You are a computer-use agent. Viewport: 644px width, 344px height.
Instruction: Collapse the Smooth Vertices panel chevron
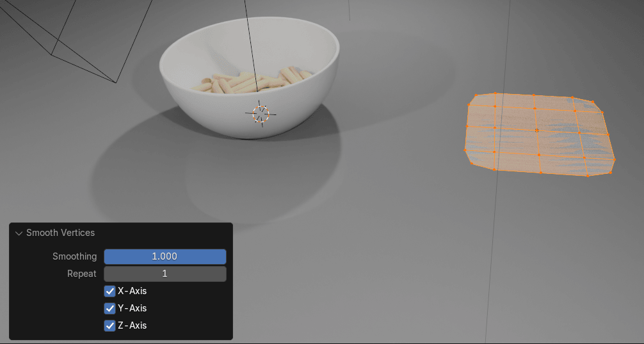tap(19, 233)
